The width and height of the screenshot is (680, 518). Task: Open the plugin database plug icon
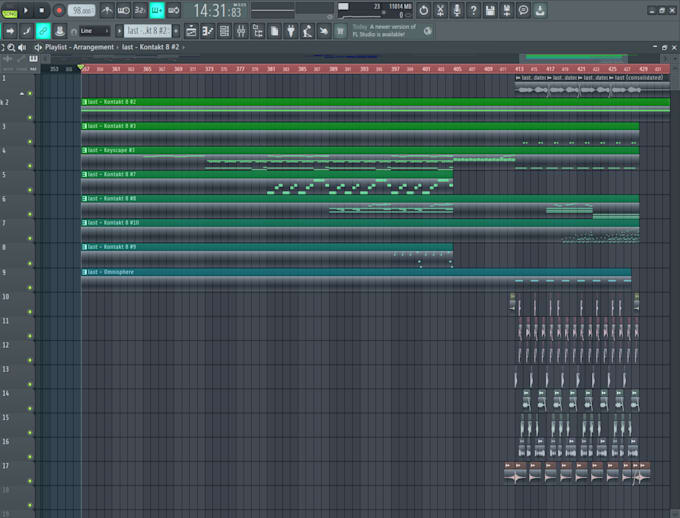coord(291,31)
